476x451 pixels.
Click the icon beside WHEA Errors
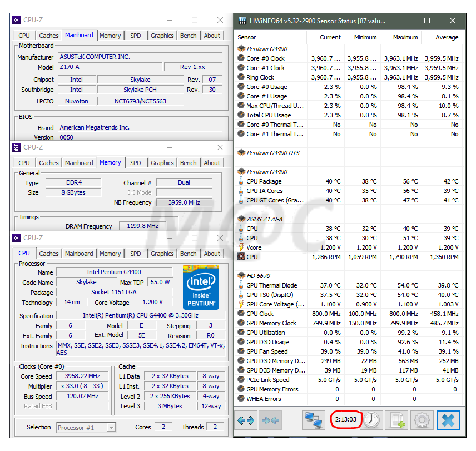[241, 399]
